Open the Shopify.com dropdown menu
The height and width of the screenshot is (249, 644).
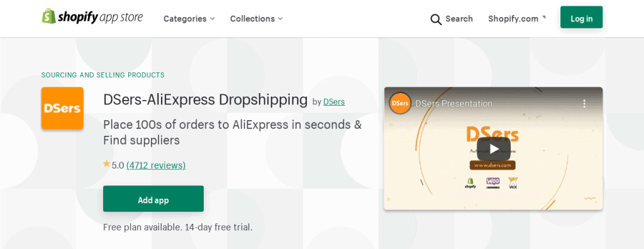tap(517, 18)
